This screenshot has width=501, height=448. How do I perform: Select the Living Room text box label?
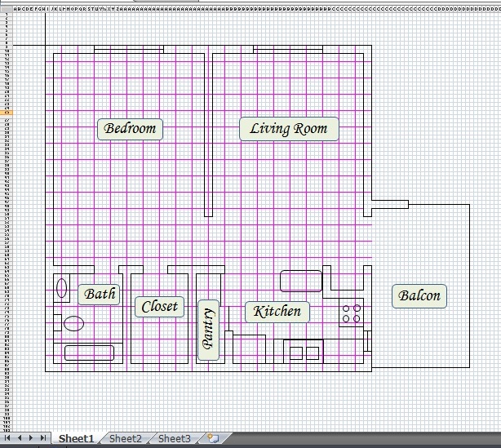[289, 129]
